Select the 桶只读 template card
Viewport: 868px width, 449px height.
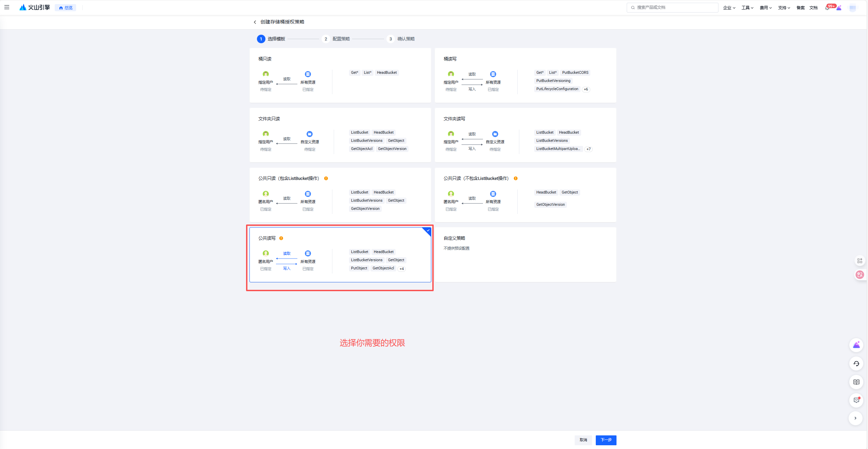coord(340,75)
